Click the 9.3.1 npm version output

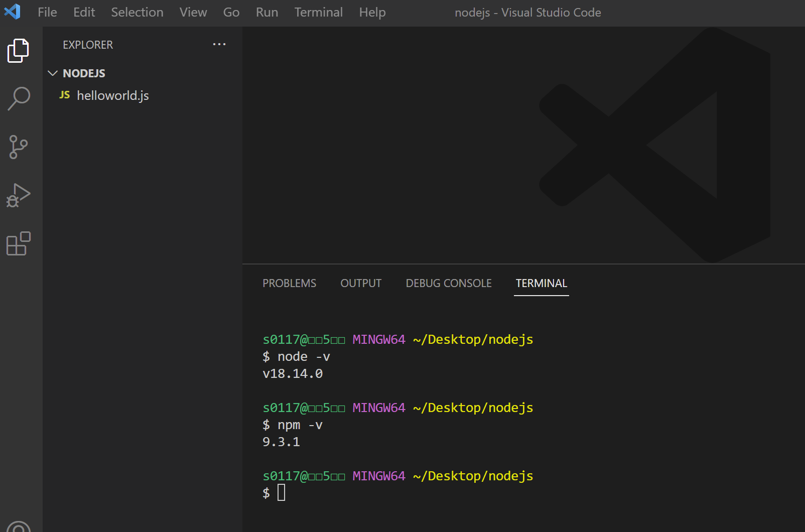coord(281,442)
